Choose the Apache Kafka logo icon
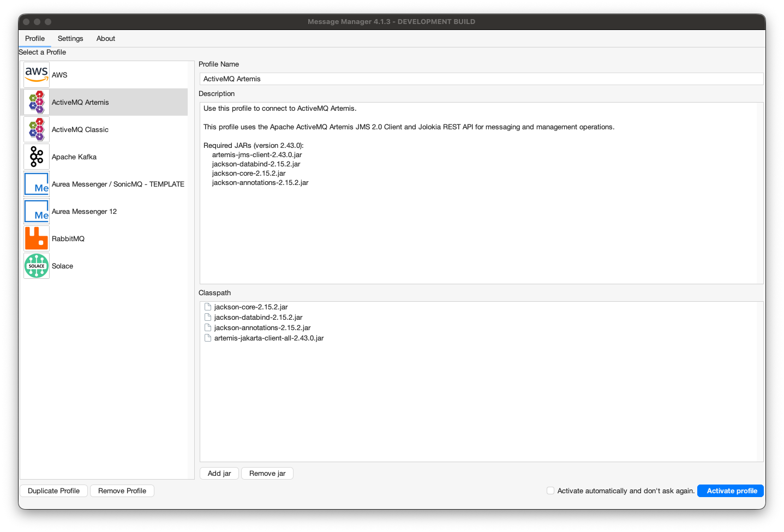The width and height of the screenshot is (784, 532). click(x=37, y=157)
